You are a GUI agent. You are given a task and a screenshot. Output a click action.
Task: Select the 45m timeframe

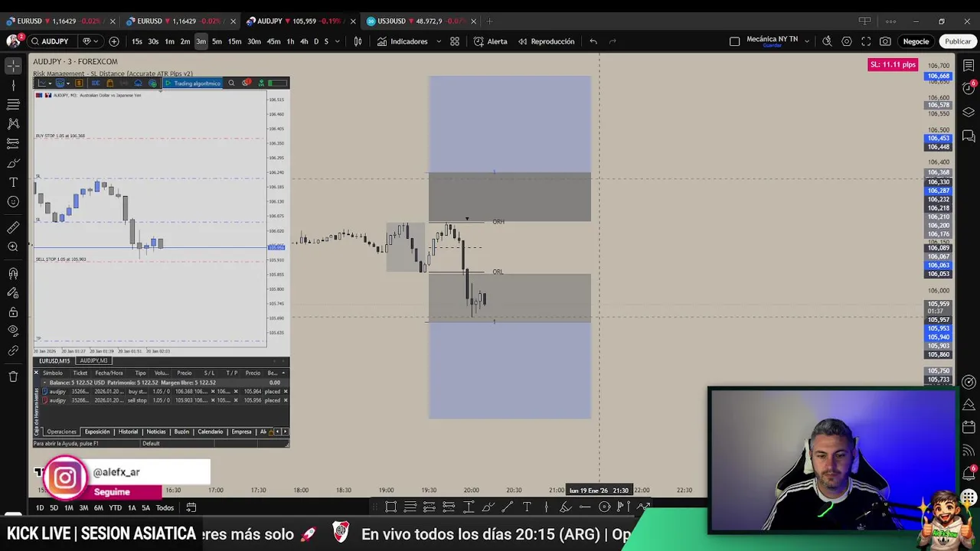coord(273,41)
